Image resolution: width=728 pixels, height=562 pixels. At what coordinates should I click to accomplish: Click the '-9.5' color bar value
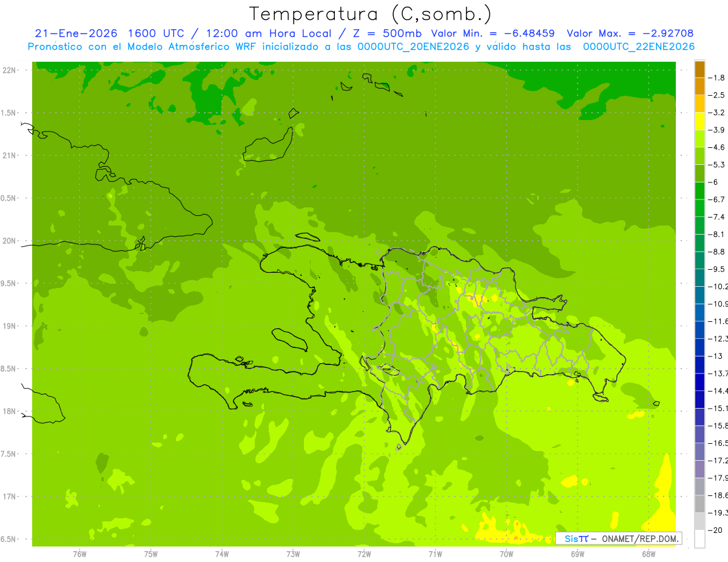point(717,269)
